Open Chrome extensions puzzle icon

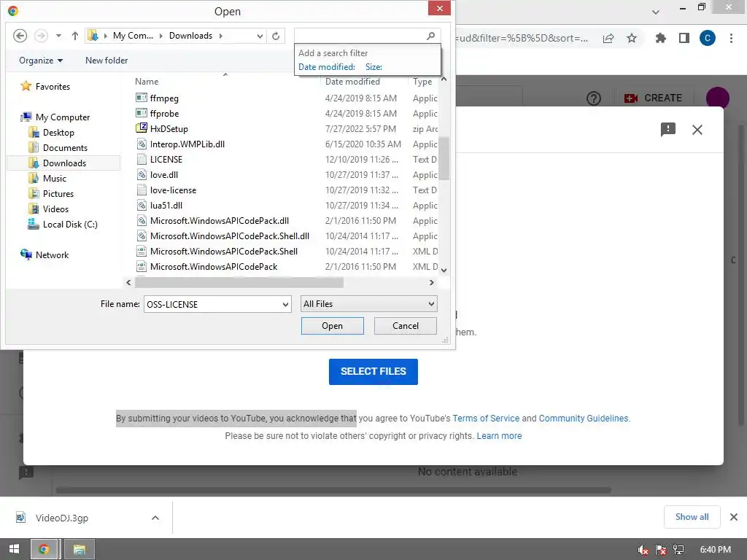point(660,38)
